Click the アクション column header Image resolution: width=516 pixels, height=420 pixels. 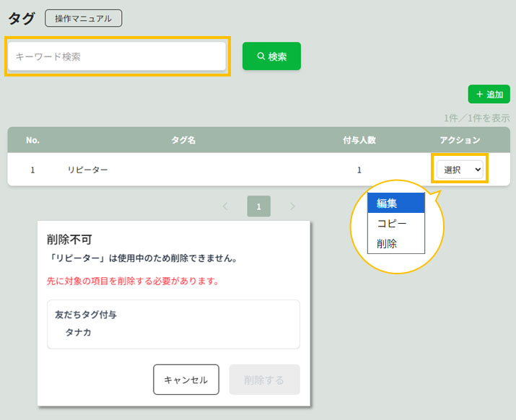click(x=460, y=140)
